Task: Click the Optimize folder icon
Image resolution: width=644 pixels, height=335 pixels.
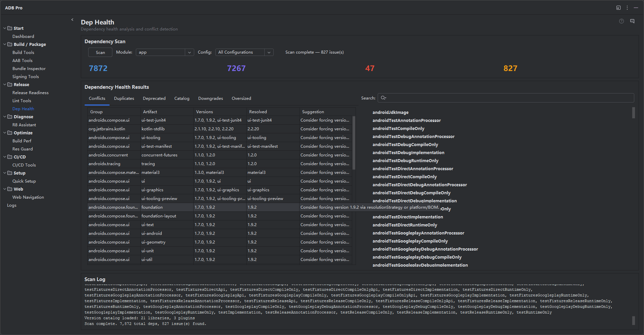Action: [x=10, y=133]
